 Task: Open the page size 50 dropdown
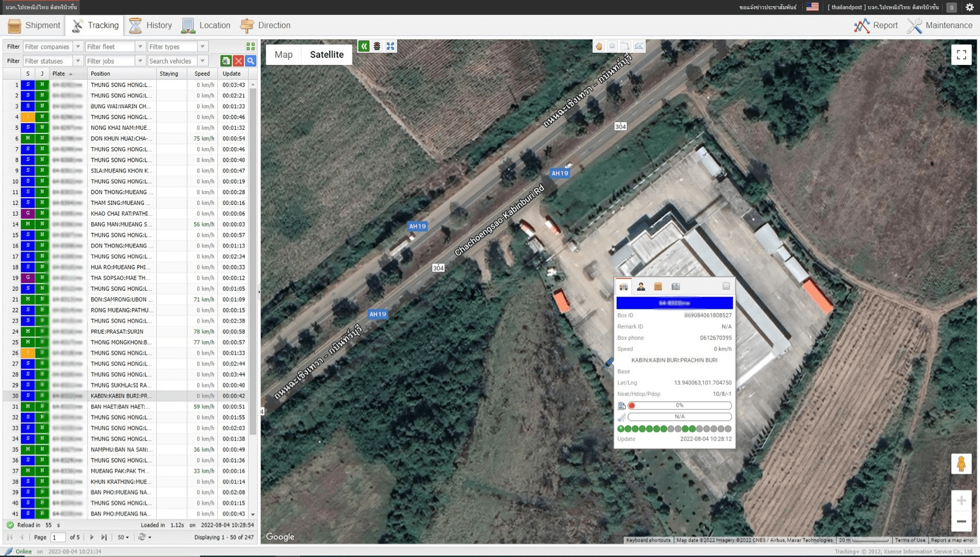[x=122, y=537]
